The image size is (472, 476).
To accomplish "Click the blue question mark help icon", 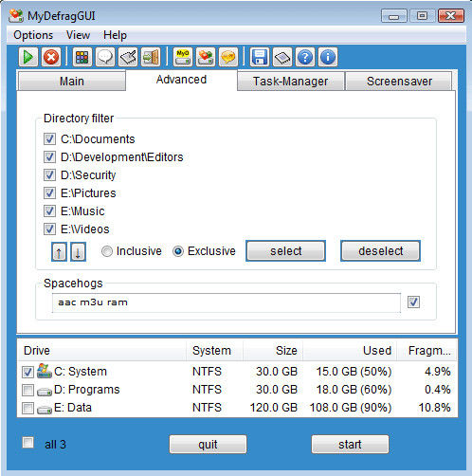I will pyautogui.click(x=305, y=57).
